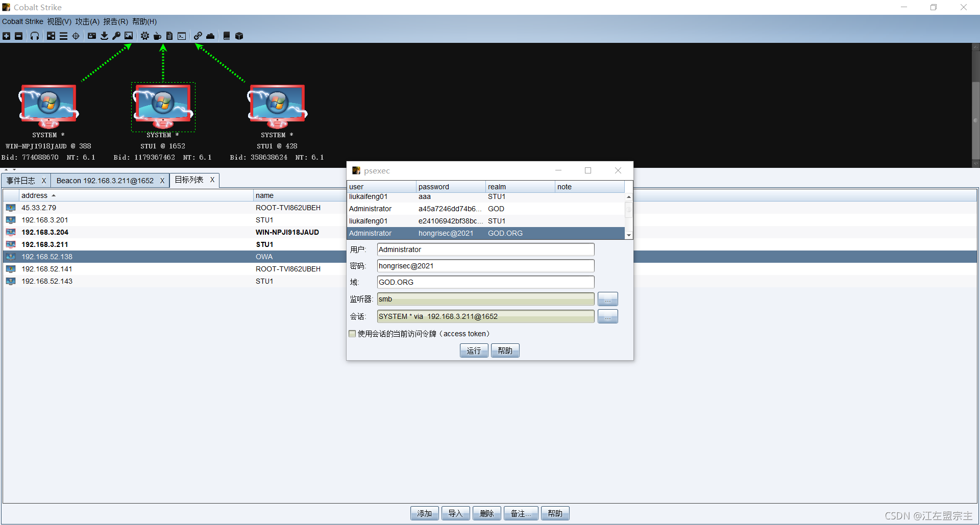
Task: Open credentials viewer ID card icon
Action: (92, 36)
